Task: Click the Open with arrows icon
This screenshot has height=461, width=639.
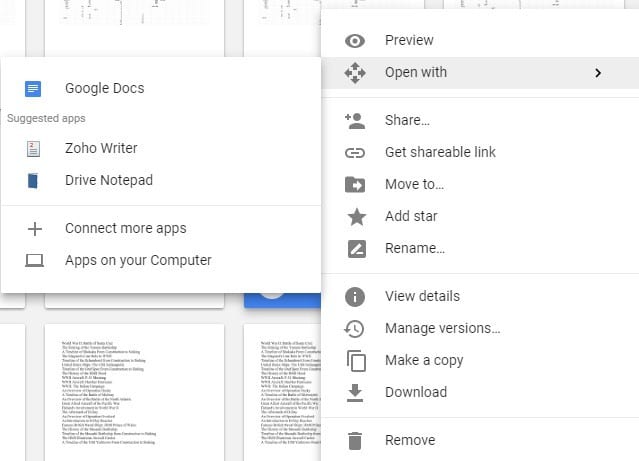Action: click(x=355, y=73)
